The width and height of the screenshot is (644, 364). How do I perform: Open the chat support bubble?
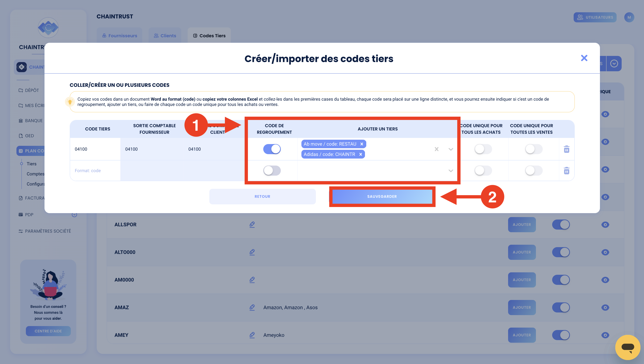coord(628,347)
